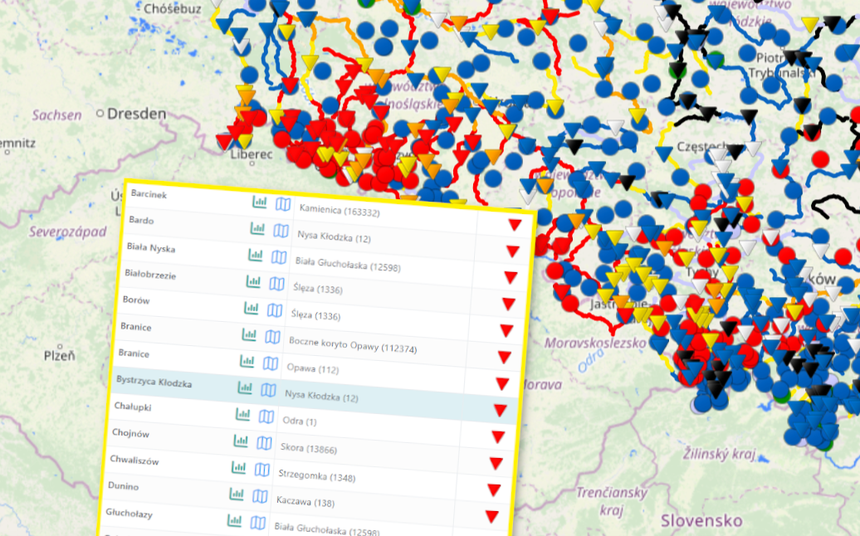Open chart icon for Branice Boczne koryto Opawy

coord(249,334)
